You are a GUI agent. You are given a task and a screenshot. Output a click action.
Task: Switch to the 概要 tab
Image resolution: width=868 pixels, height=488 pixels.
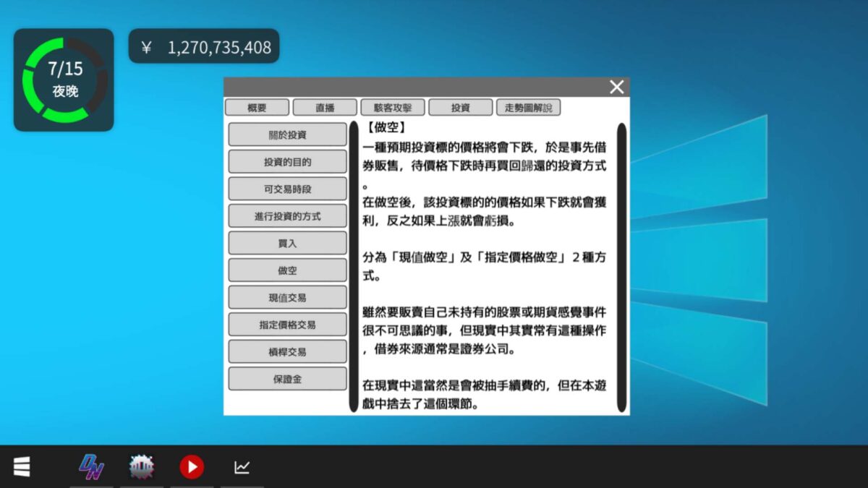(x=257, y=108)
